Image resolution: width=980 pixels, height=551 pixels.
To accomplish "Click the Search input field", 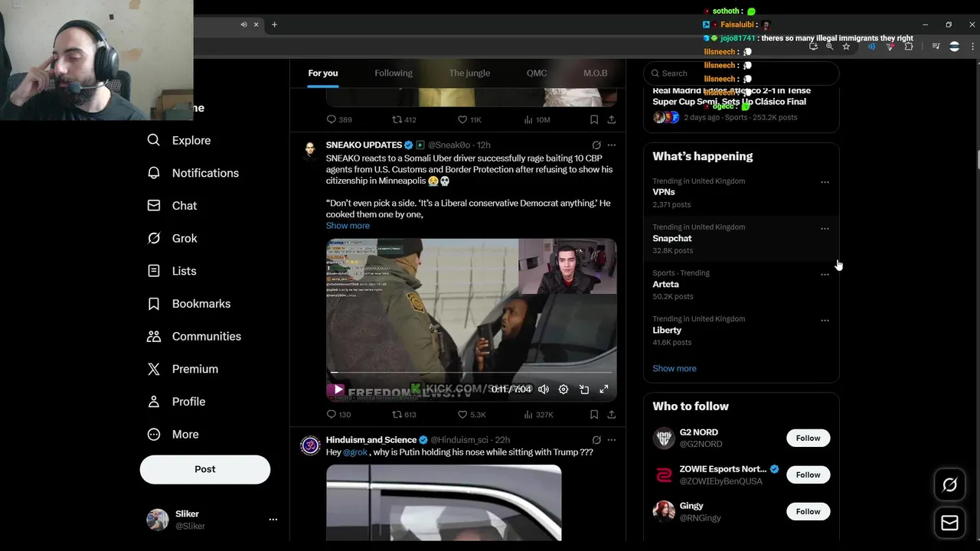I will 741,73.
